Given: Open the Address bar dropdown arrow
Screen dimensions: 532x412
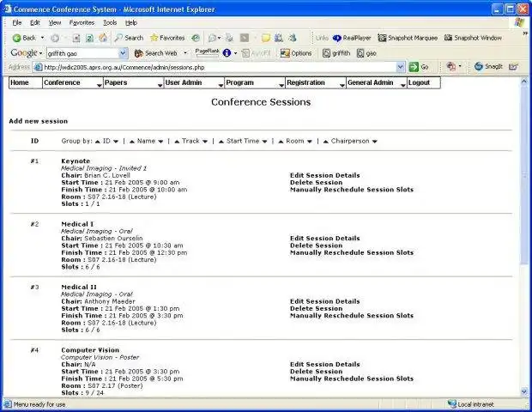Looking at the screenshot, I should [x=401, y=67].
